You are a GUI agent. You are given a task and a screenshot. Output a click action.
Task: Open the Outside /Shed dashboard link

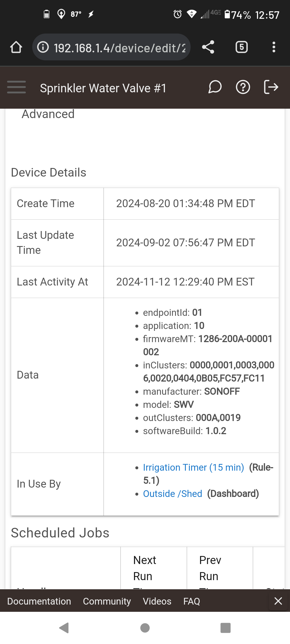pos(172,494)
